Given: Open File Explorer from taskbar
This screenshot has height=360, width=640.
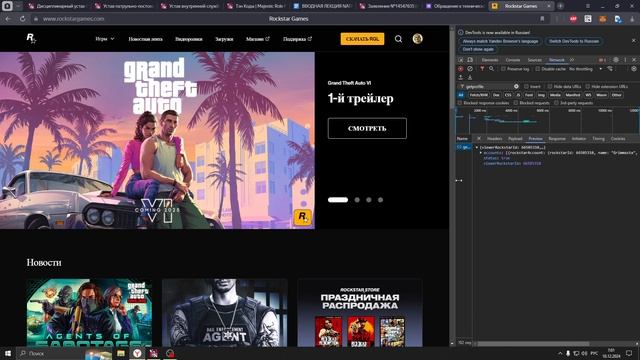Looking at the screenshot, I should coord(121,353).
